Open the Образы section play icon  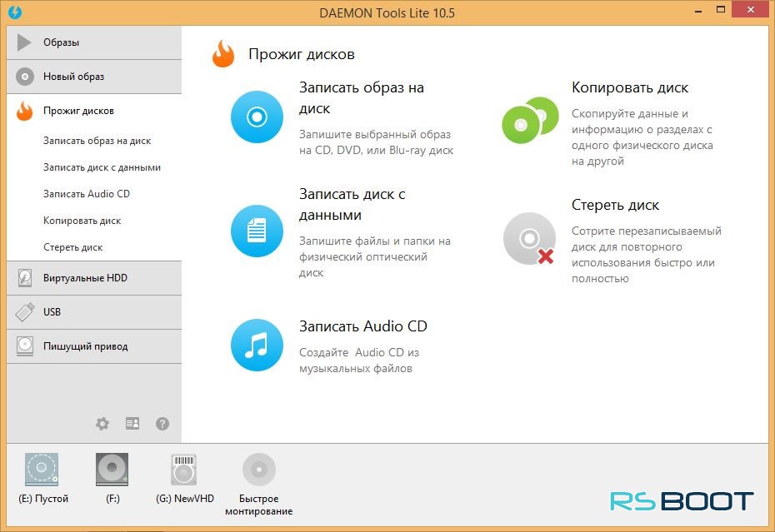point(23,42)
